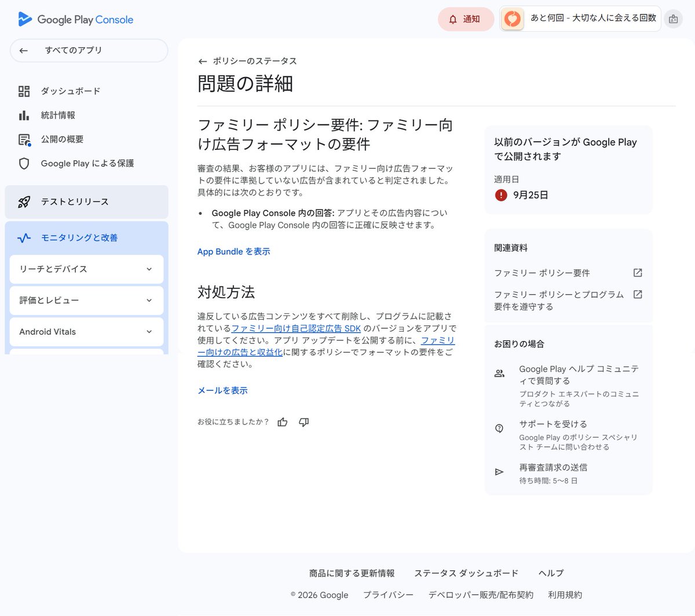Click お役に立ちましたか？ text
This screenshot has width=695, height=616.
[233, 422]
